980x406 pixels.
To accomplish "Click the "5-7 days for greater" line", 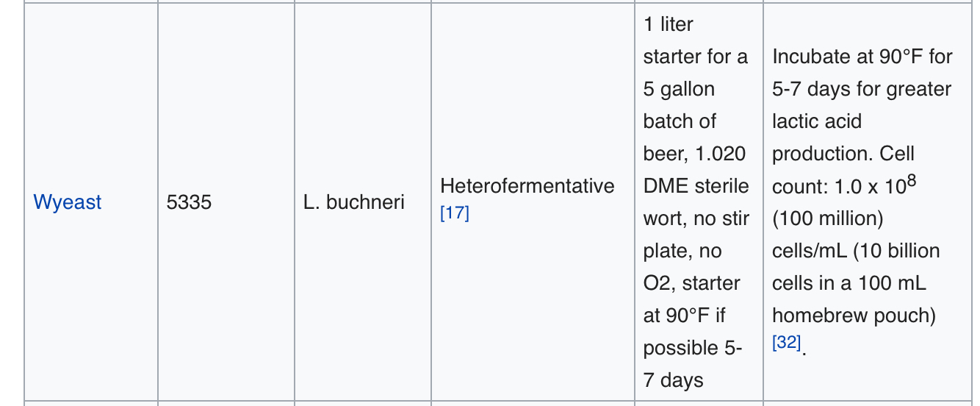I will [861, 89].
